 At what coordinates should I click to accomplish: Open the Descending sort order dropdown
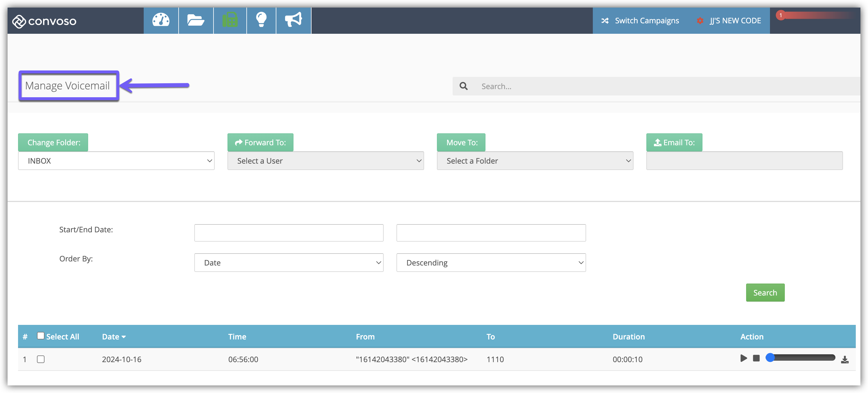(491, 263)
